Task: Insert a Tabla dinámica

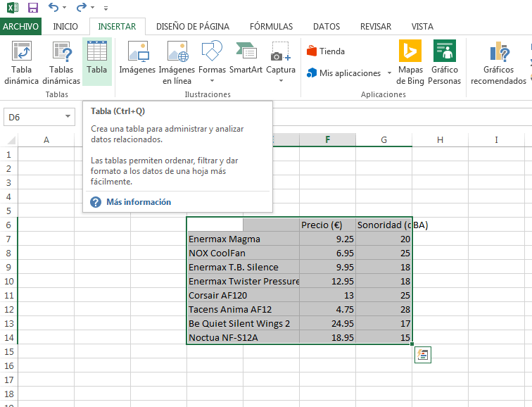Action: click(21, 62)
